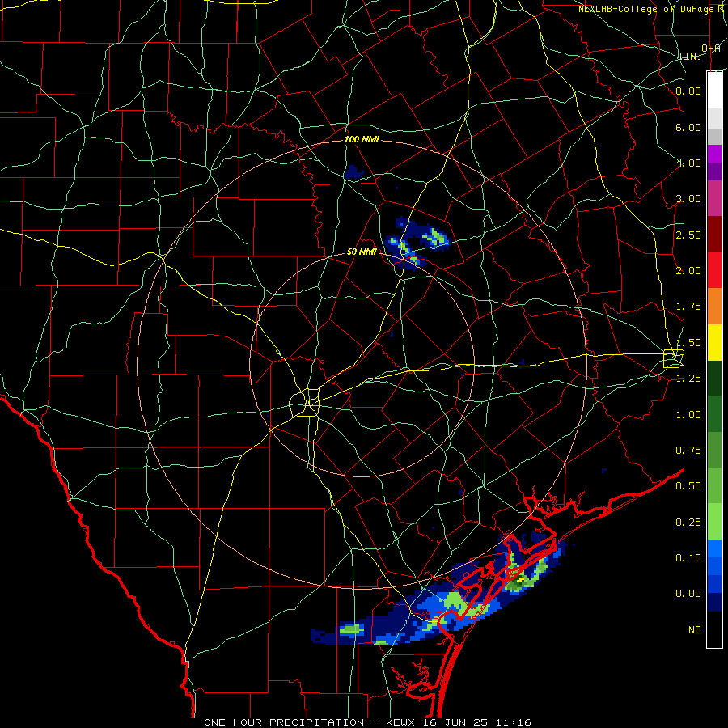The width and height of the screenshot is (728, 728).
Task: Click the "2.00" legend value
Action: (688, 271)
